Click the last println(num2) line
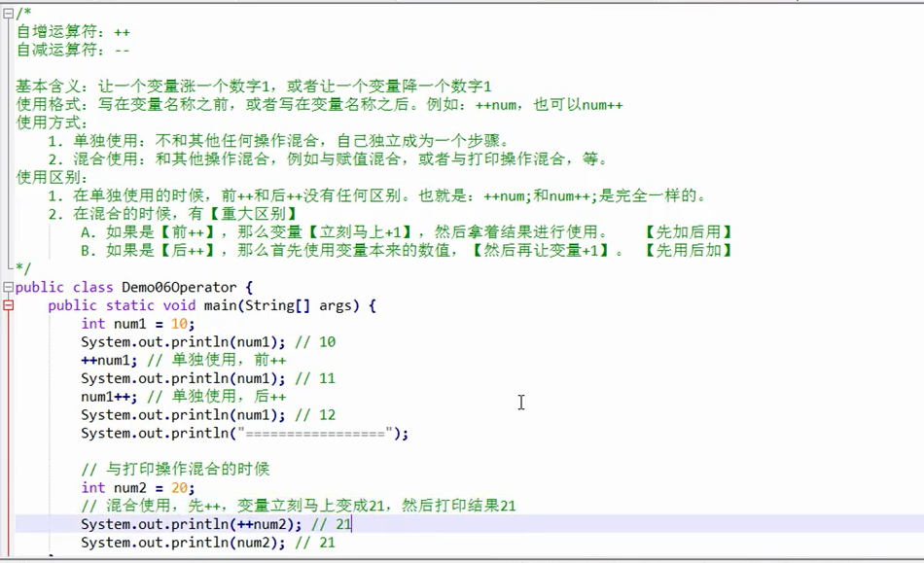This screenshot has width=924, height=563. click(208, 543)
